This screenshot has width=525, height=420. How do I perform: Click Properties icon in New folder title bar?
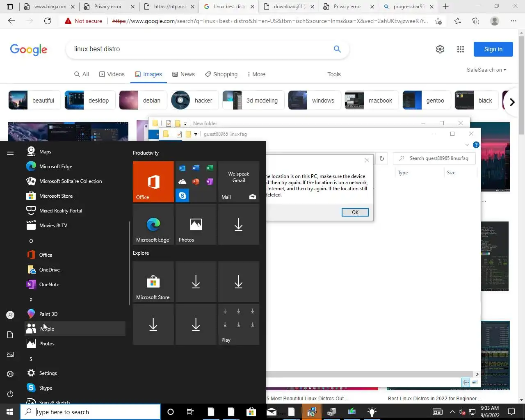tap(169, 123)
